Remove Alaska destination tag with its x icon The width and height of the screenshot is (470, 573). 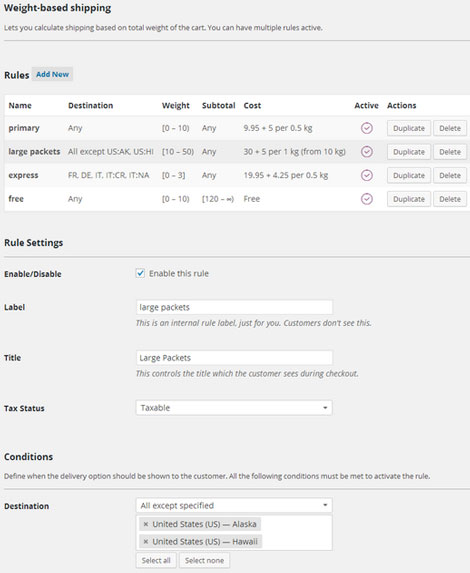click(x=145, y=524)
